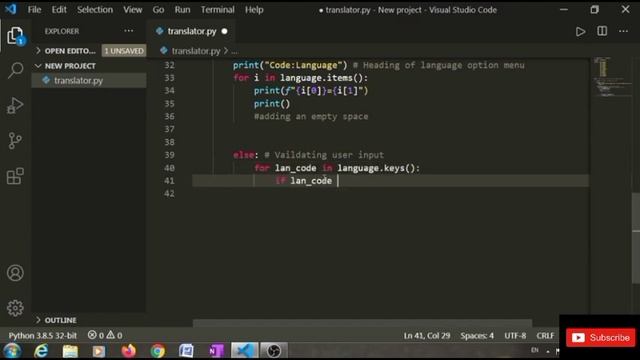Open the Run and Debug view
The height and width of the screenshot is (360, 640).
click(16, 105)
